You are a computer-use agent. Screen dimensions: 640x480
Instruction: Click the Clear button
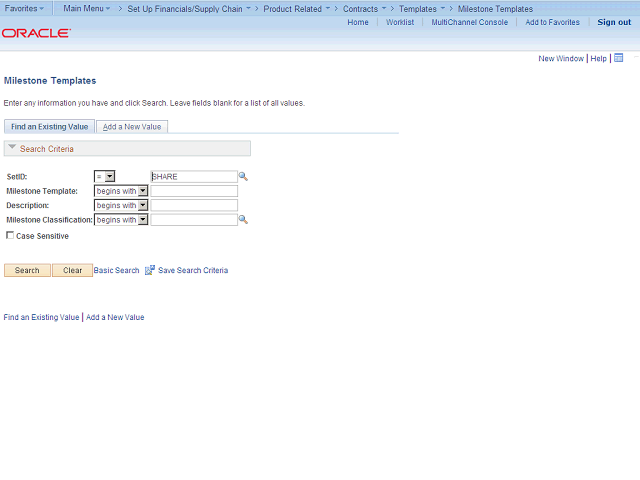click(72, 270)
